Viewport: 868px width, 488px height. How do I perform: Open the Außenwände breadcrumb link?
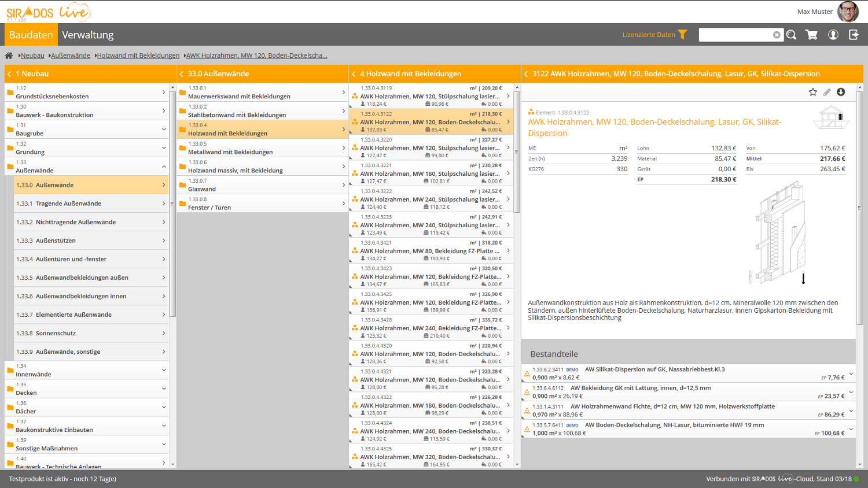[71, 56]
